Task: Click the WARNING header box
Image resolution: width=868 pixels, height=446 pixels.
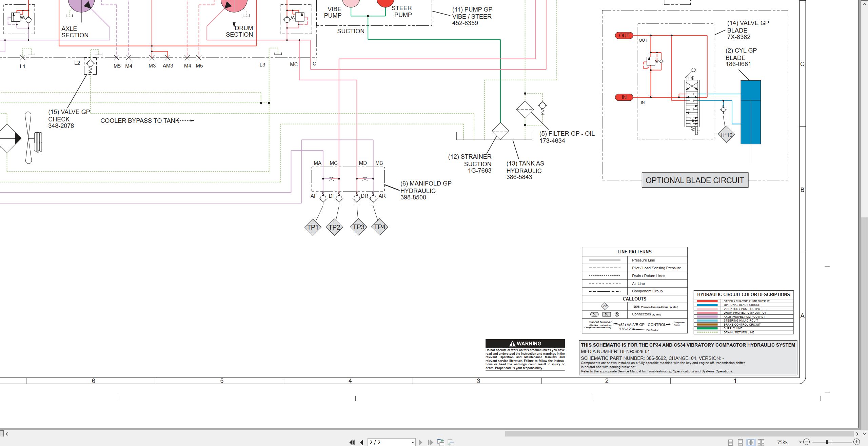Action: click(525, 343)
